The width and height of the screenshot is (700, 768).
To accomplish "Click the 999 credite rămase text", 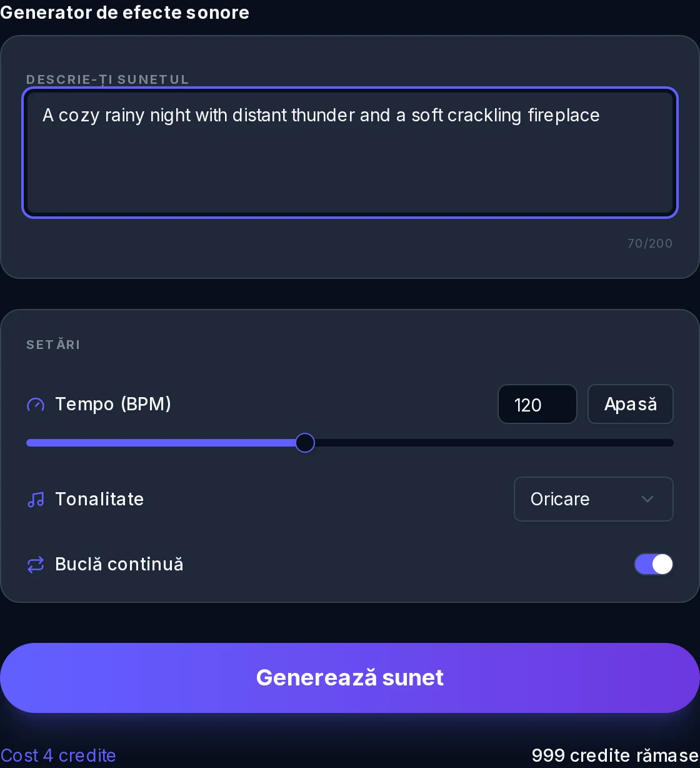I will 615,755.
